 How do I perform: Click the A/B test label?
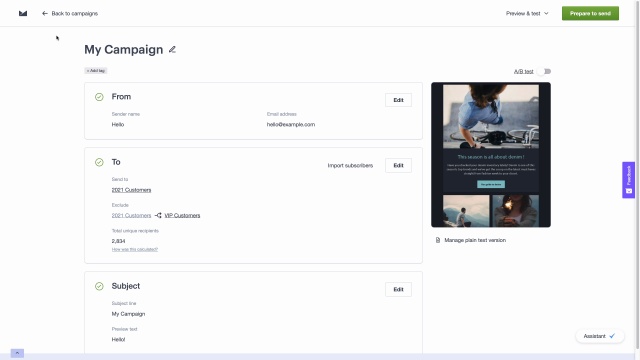click(x=523, y=71)
